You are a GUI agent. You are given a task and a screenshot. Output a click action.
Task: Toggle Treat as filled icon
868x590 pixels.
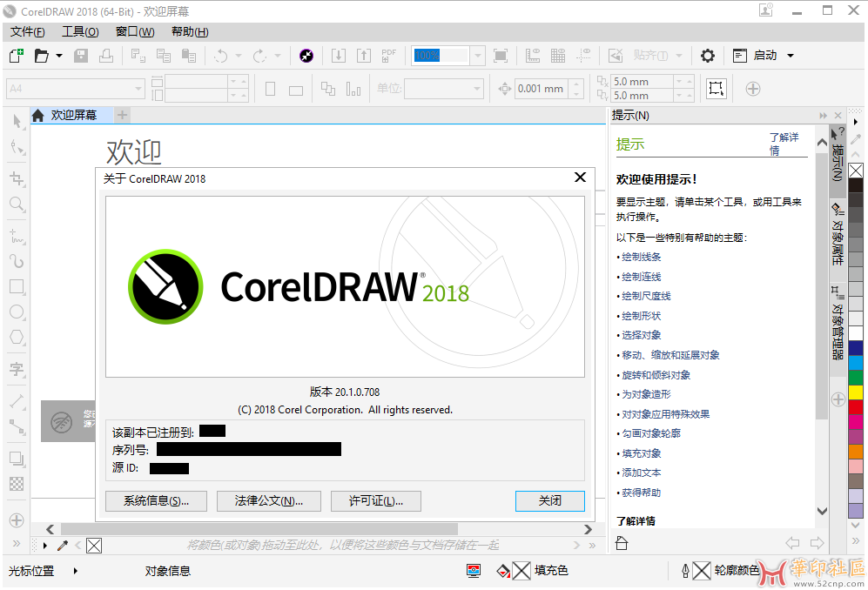pyautogui.click(x=717, y=89)
